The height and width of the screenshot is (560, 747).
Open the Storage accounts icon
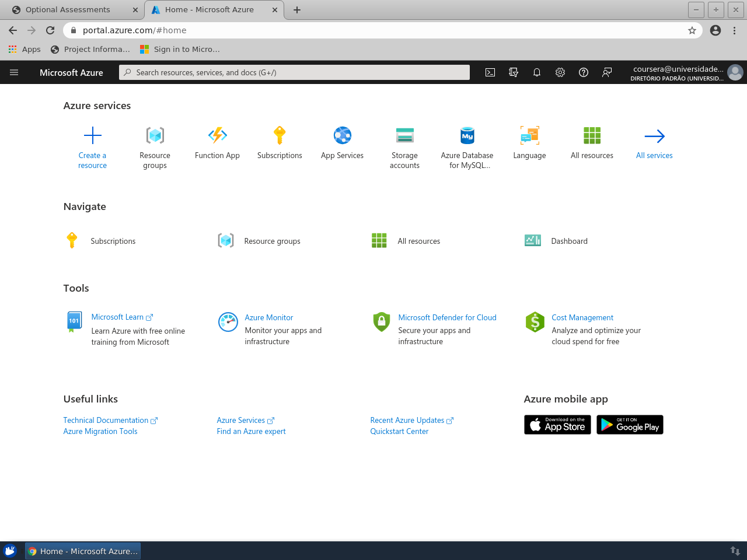pyautogui.click(x=405, y=135)
